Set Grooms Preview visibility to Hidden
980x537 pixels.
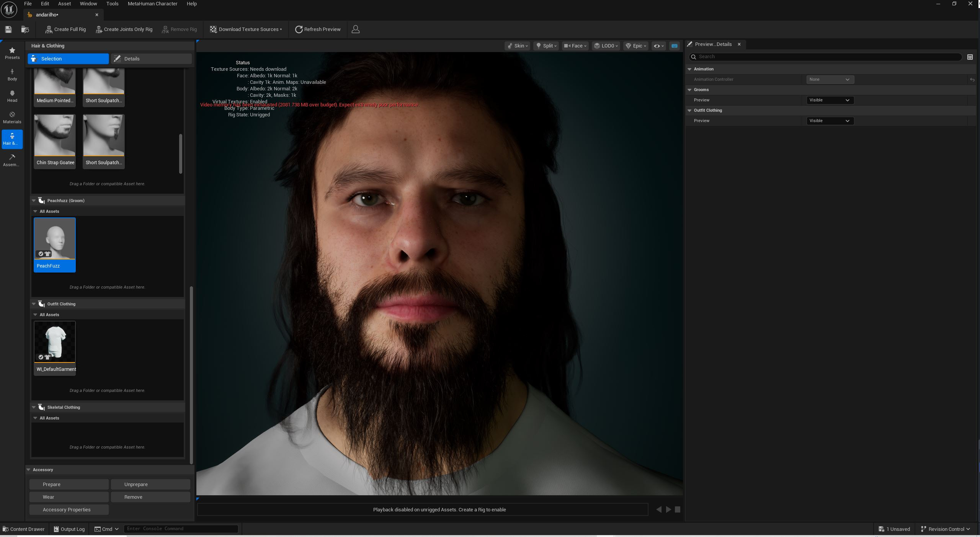pyautogui.click(x=829, y=100)
